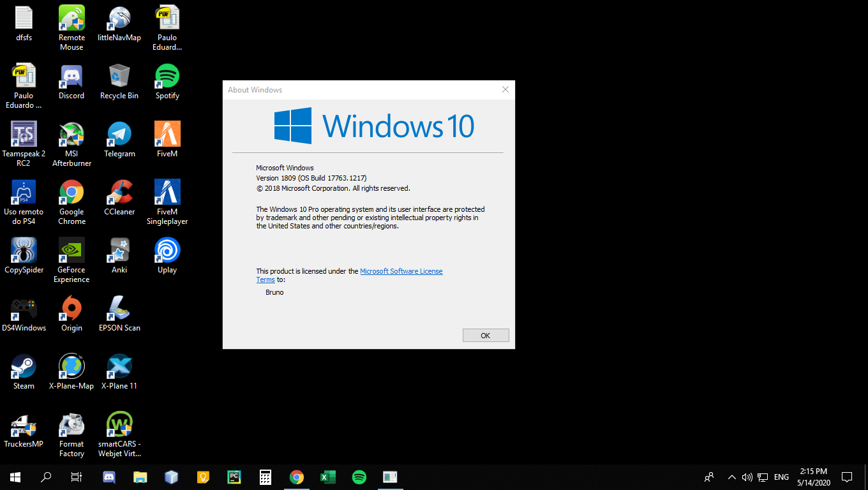This screenshot has width=868, height=490.
Task: Open the Recycle Bin
Action: tap(119, 82)
